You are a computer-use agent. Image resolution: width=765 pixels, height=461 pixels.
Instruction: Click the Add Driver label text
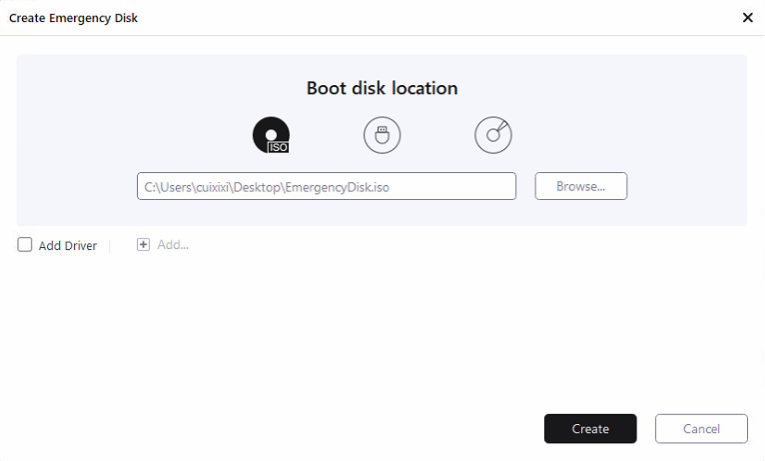click(x=67, y=245)
